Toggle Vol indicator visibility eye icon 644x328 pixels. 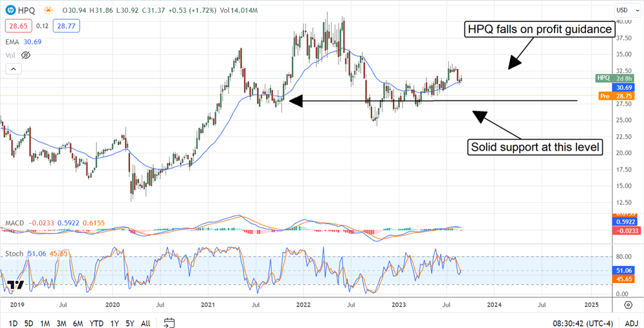[27, 56]
